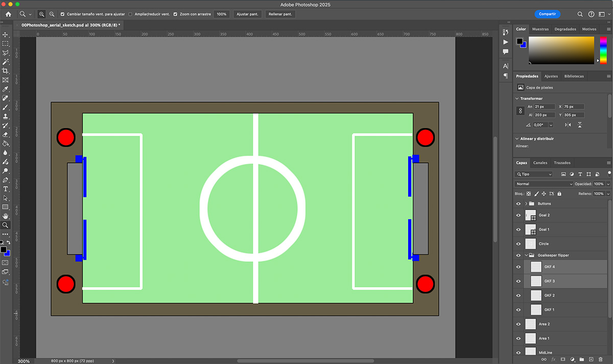613x364 pixels.
Task: Select the Spot Healing Brush tool
Action: [x=6, y=98]
